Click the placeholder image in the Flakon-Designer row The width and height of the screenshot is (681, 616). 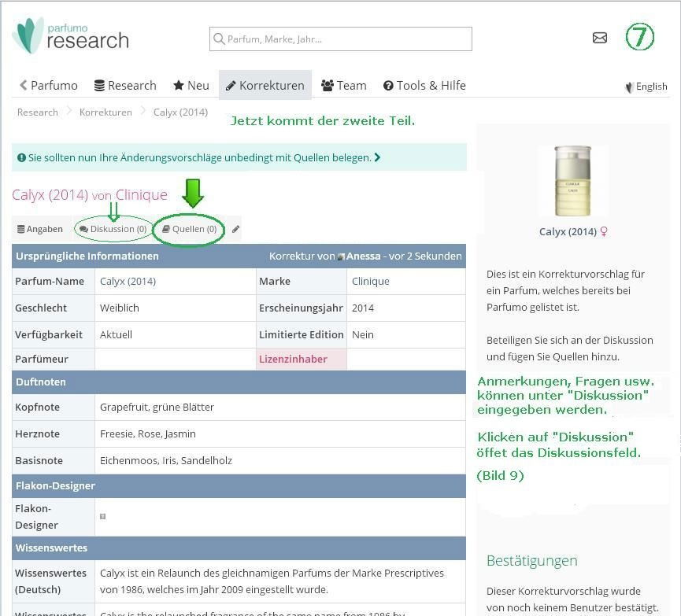[x=103, y=516]
